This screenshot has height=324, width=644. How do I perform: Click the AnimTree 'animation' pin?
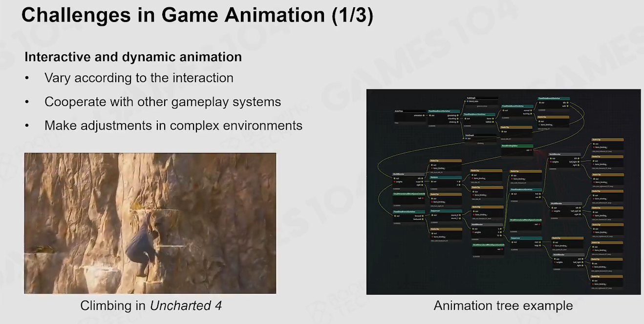click(424, 115)
